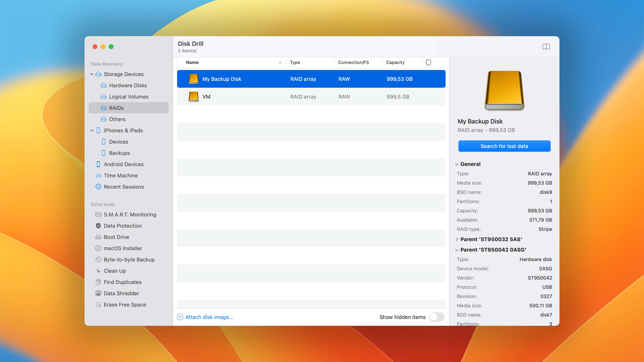Viewport: 644px width, 362px height.
Task: Click the Disk Drill window title
Action: [191, 44]
